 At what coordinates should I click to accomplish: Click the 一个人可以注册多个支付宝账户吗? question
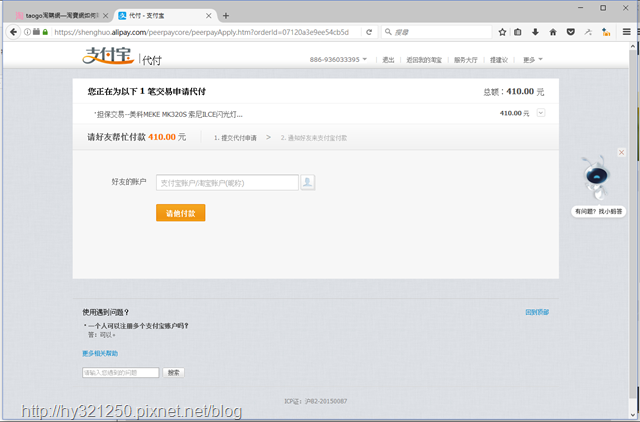click(x=138, y=326)
